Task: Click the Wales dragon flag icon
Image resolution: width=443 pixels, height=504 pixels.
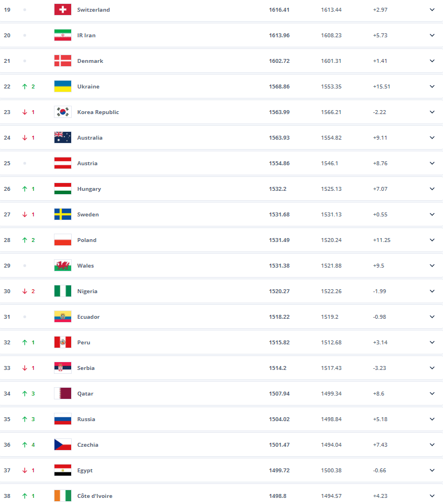Action: (62, 265)
